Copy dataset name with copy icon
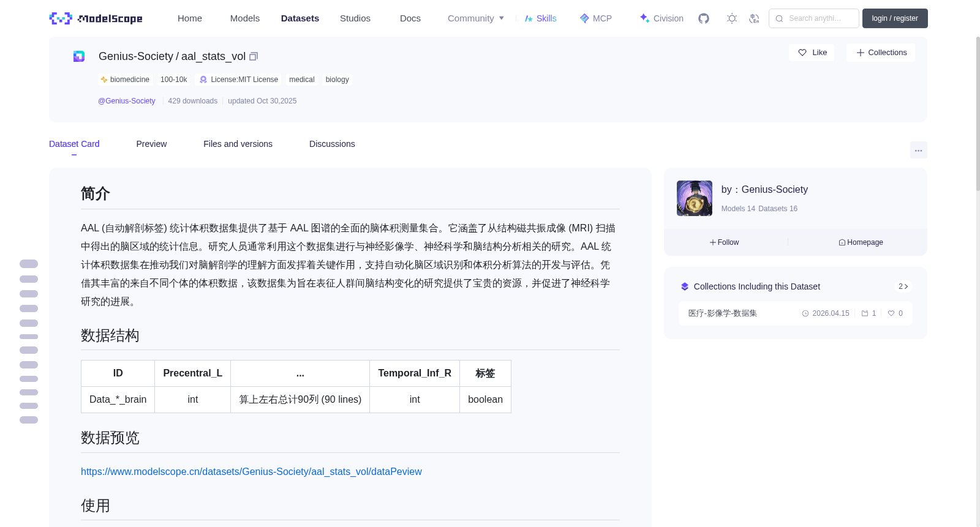 (x=254, y=56)
